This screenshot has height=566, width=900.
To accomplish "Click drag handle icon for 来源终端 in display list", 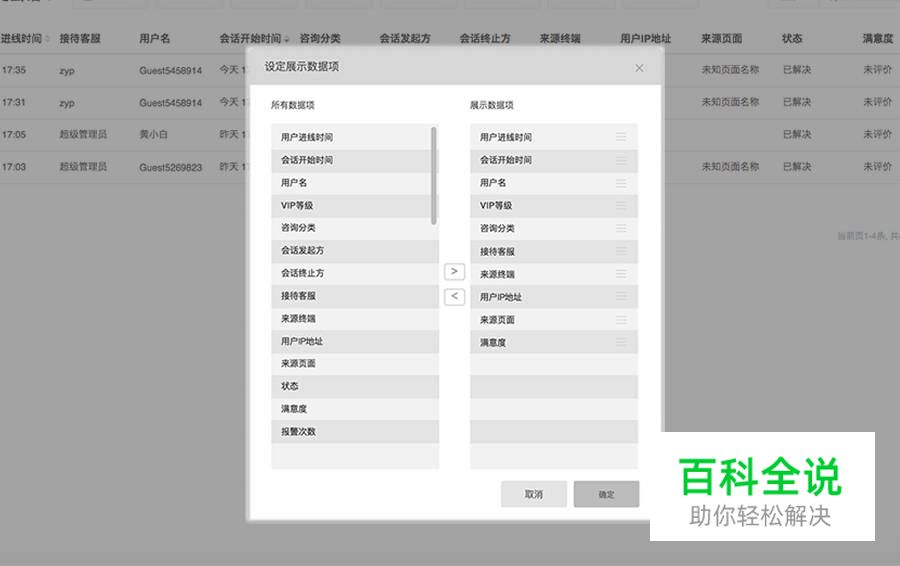I will (x=621, y=274).
